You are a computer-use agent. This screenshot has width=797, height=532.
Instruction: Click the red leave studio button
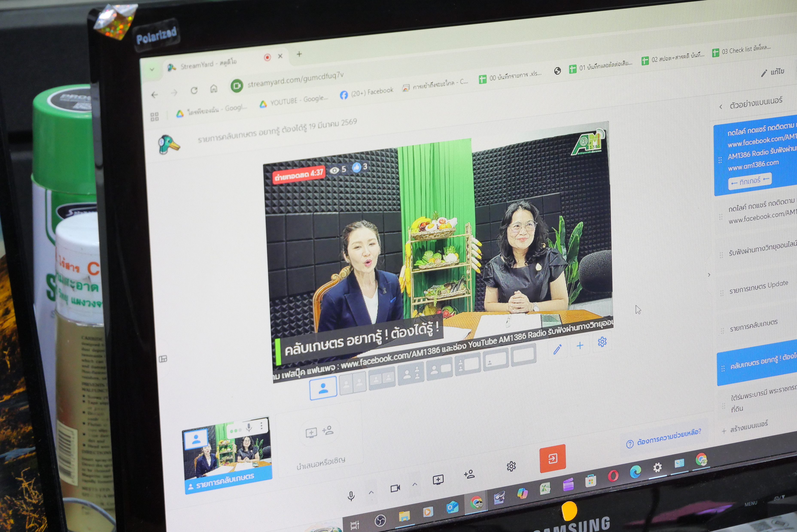552,458
